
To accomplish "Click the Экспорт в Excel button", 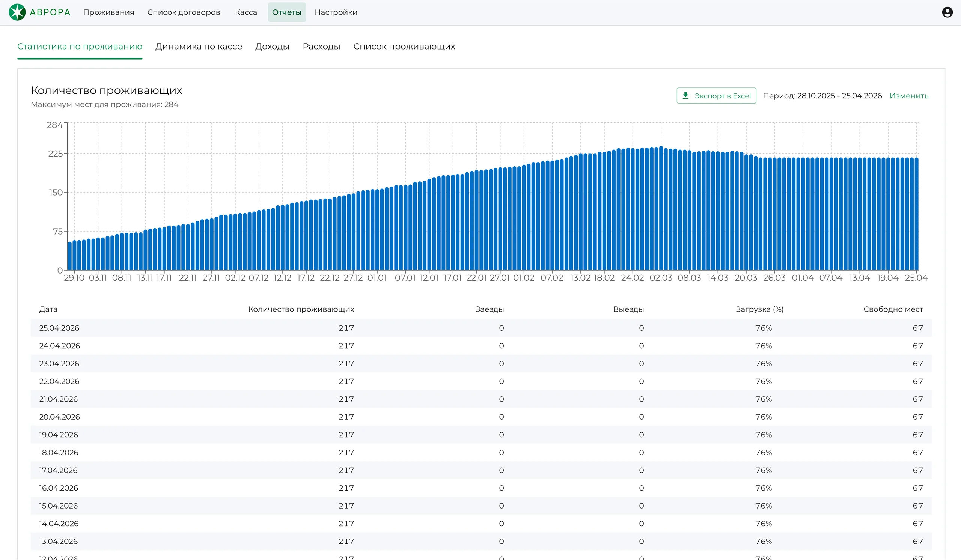I will (x=716, y=96).
